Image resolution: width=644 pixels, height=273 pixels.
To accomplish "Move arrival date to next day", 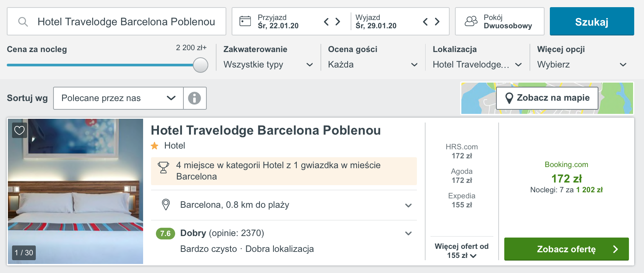I will (338, 21).
